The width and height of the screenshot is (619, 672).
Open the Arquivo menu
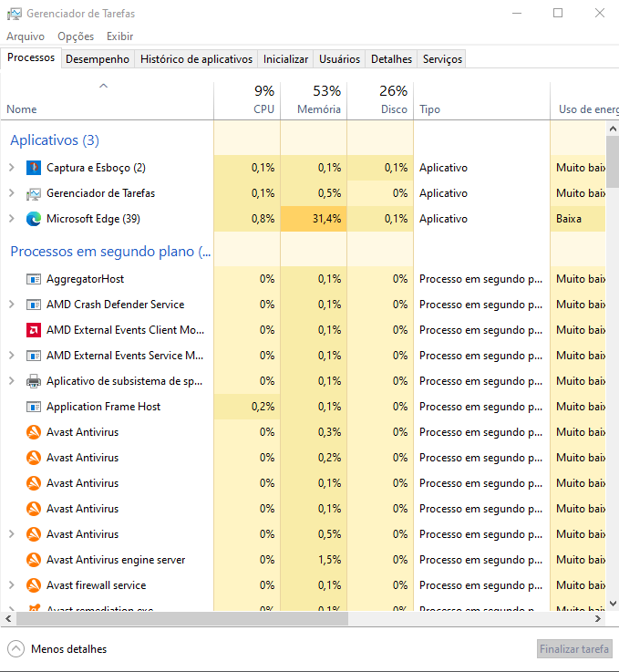(26, 36)
